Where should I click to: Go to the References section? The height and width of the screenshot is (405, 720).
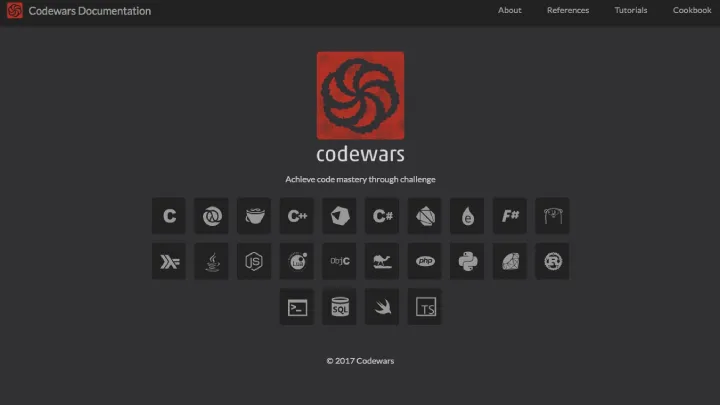(568, 10)
